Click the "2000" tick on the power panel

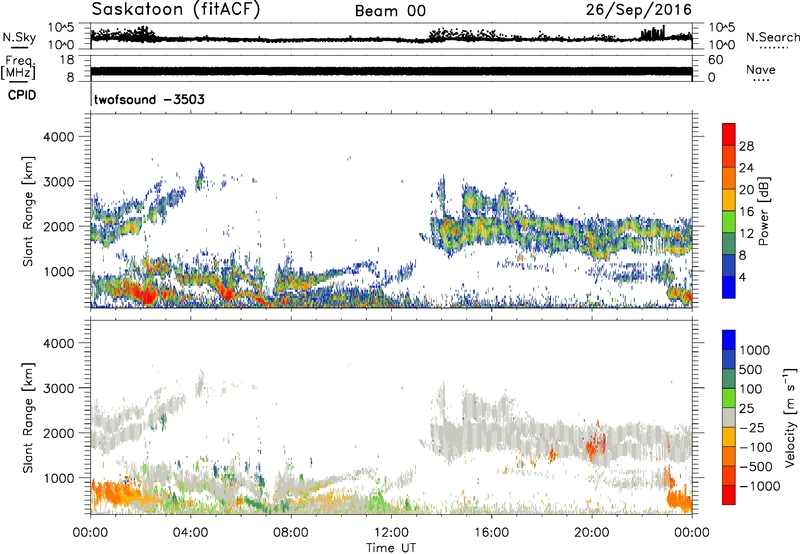tap(58, 226)
